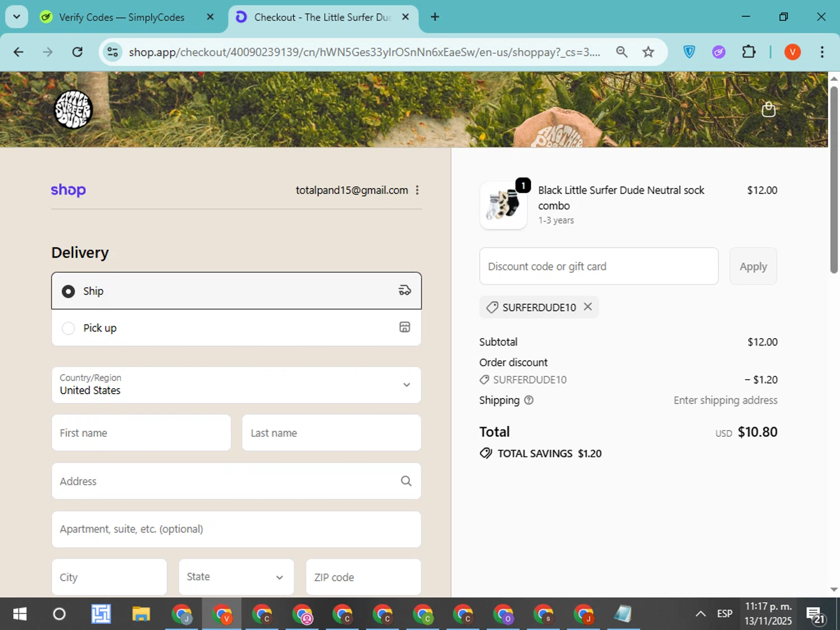
Task: Open the purple round extension icon
Action: (719, 52)
